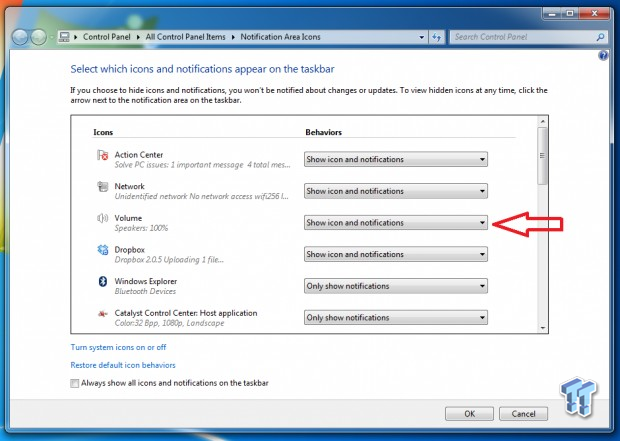Click the list scrollbar down arrow
Image resolution: width=620 pixels, height=441 pixels.
(x=542, y=328)
